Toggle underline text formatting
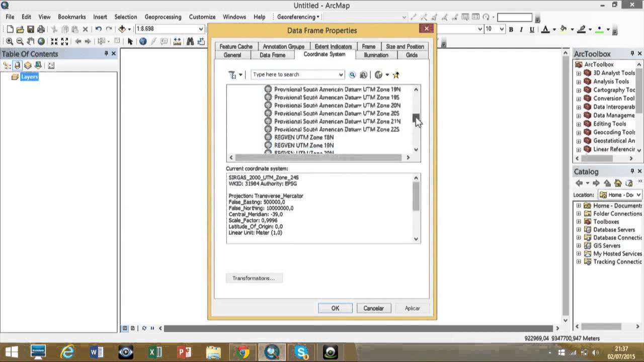This screenshot has width=644, height=362. point(532,30)
